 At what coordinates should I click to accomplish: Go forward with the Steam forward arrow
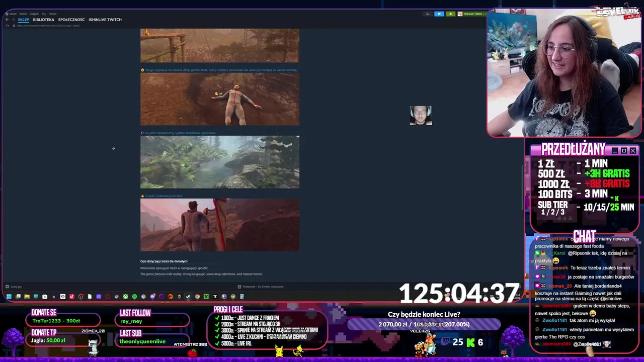(14, 20)
